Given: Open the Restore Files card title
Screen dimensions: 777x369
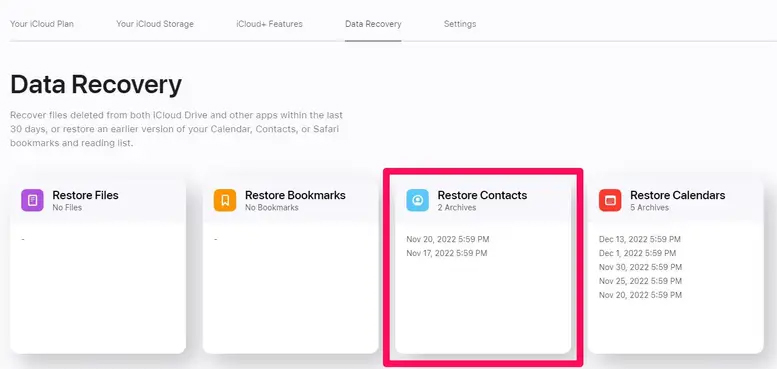Looking at the screenshot, I should 85,195.
